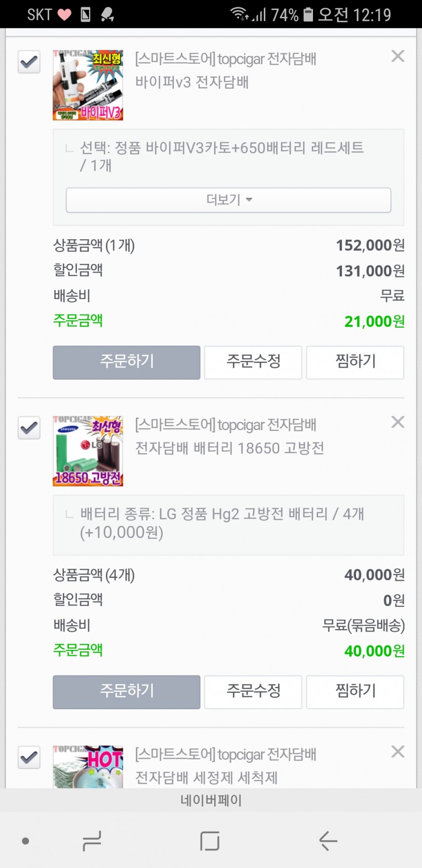Open the 전자담배 배터리 18650 고방전 product title
The image size is (422, 868).
[230, 448]
